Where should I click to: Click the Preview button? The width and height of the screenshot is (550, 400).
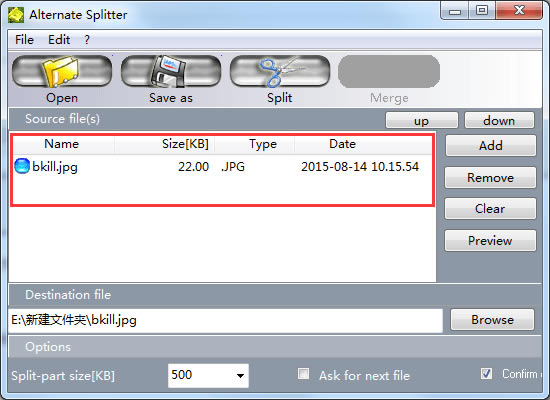tap(490, 240)
